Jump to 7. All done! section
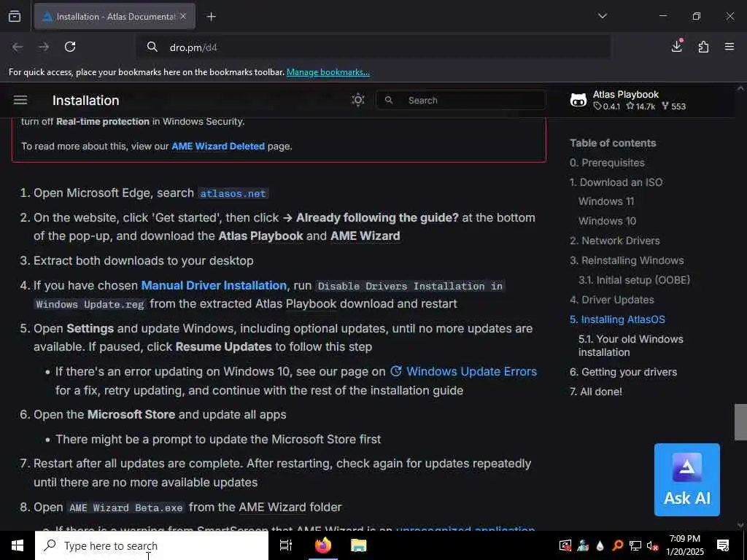Image resolution: width=747 pixels, height=560 pixels. (x=596, y=392)
